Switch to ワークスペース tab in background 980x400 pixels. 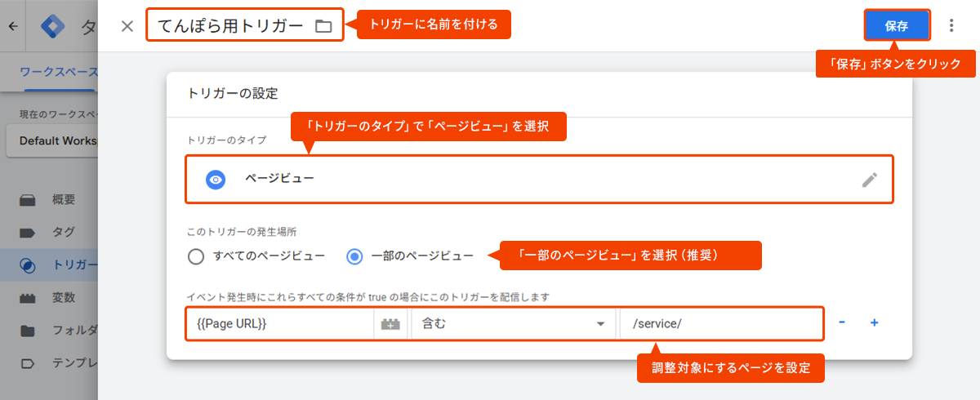(x=58, y=72)
